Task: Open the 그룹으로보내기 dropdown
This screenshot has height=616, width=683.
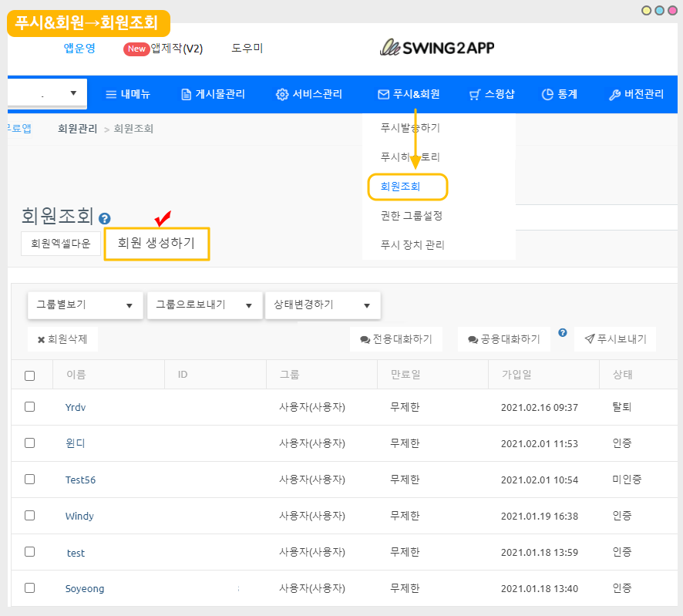Action: click(x=204, y=305)
